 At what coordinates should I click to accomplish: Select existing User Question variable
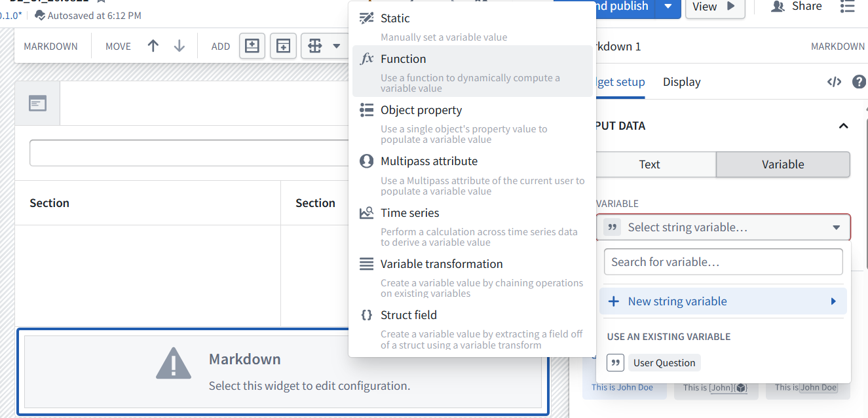point(664,363)
